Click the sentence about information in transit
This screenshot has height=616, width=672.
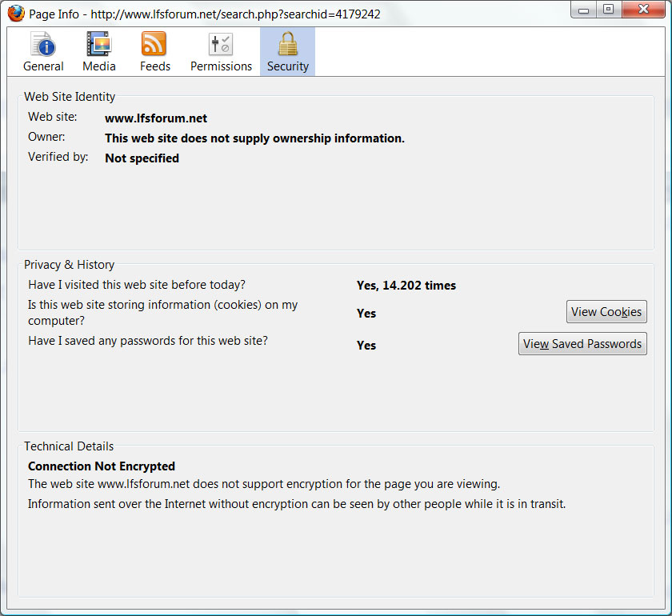coord(297,504)
